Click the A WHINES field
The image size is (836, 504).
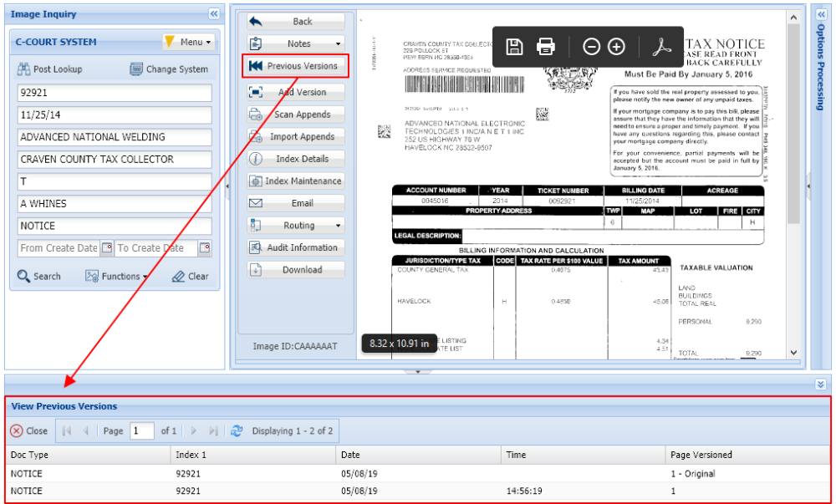click(x=115, y=203)
